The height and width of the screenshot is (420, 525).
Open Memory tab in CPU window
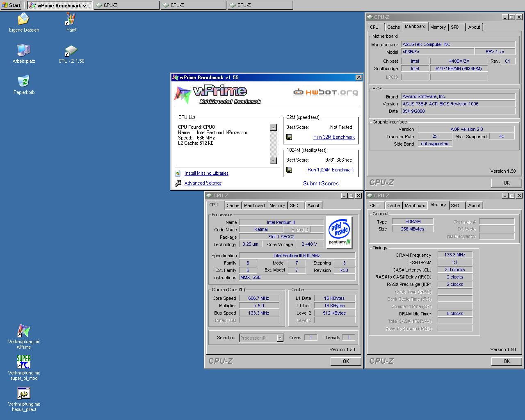[277, 206]
